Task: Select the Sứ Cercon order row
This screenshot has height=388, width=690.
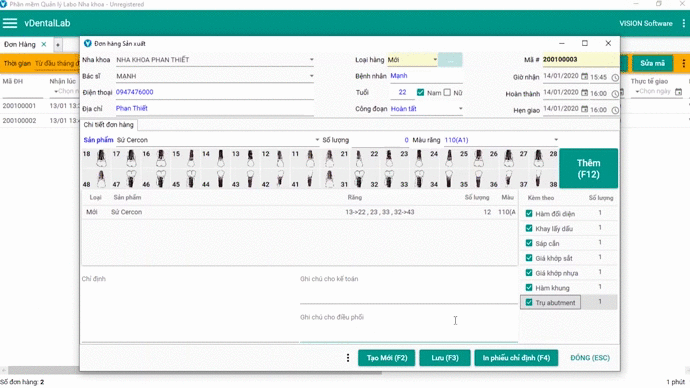Action: (x=299, y=212)
